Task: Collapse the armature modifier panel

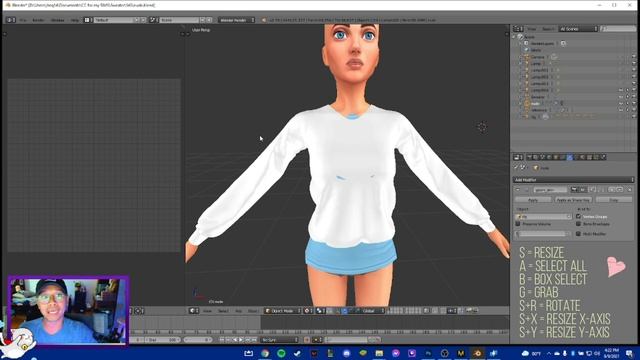Action: click(518, 190)
